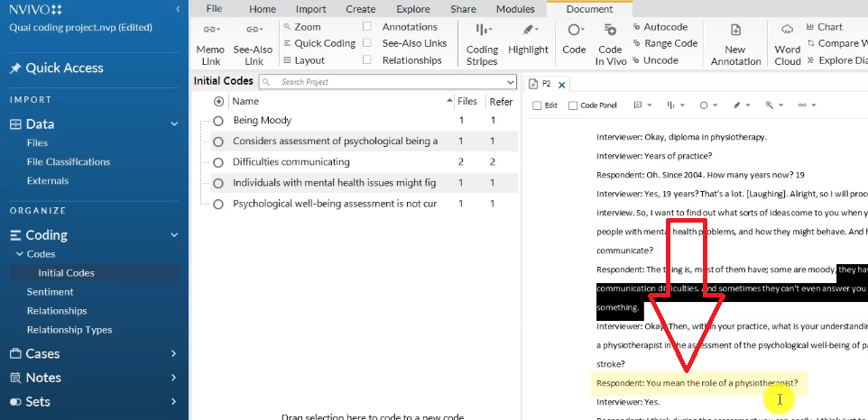Image resolution: width=868 pixels, height=420 pixels.
Task: Open the Explore ribbon tab
Action: [x=412, y=9]
